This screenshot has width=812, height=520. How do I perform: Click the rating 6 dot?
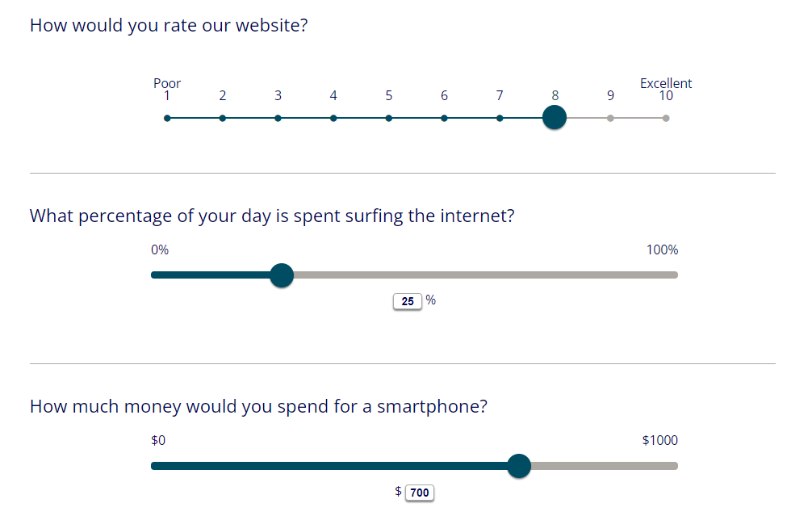tap(444, 118)
